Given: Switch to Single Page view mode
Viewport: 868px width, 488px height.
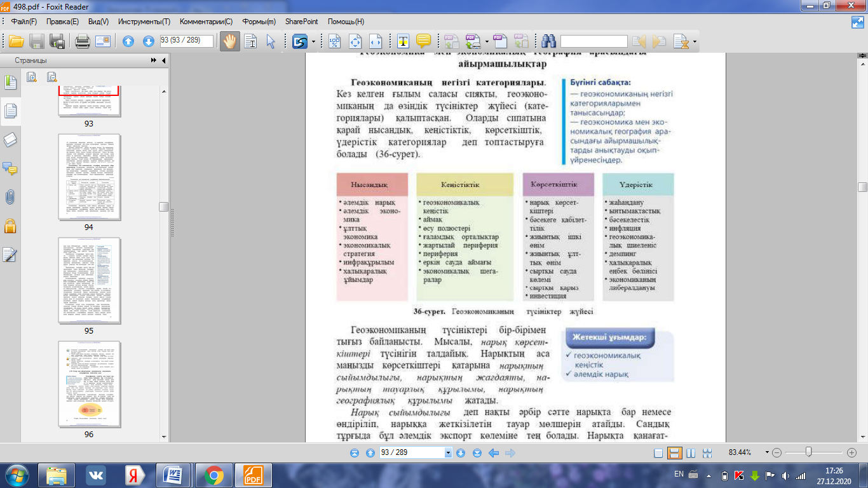Looking at the screenshot, I should (658, 453).
